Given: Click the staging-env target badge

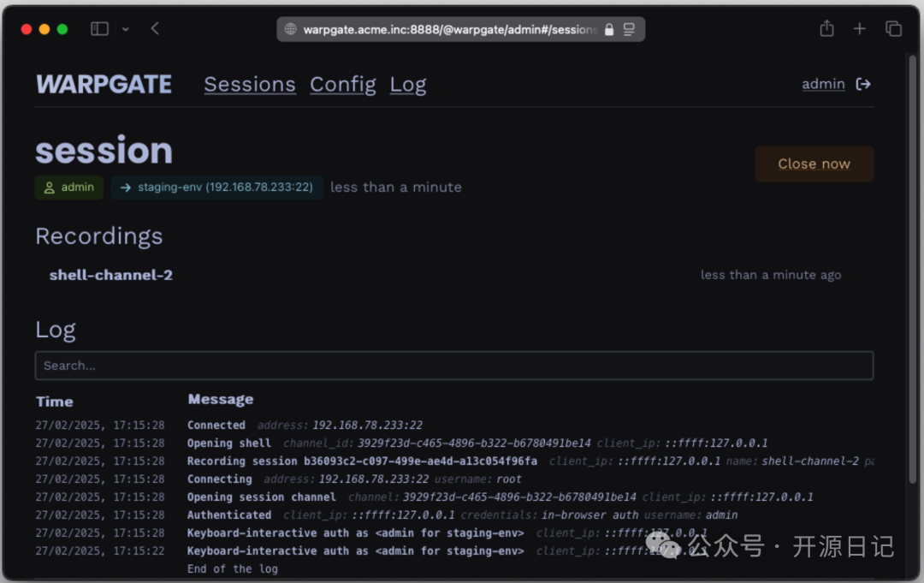Looking at the screenshot, I should point(216,187).
